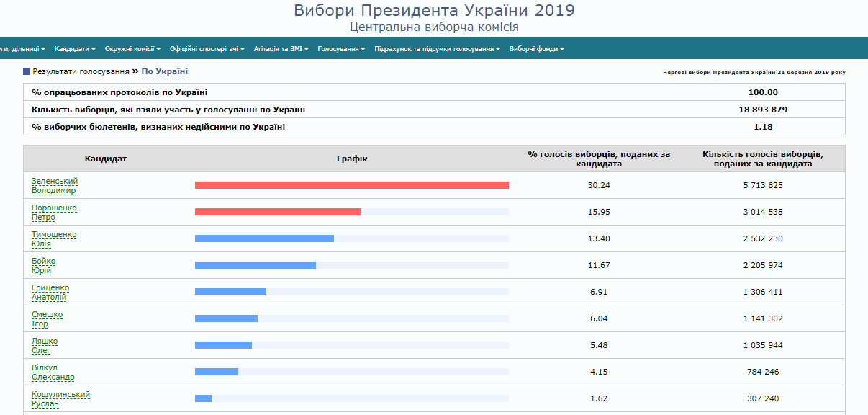Open candidate Зеленський Володимир link
Image resolution: width=868 pixels, height=415 pixels.
(54, 186)
